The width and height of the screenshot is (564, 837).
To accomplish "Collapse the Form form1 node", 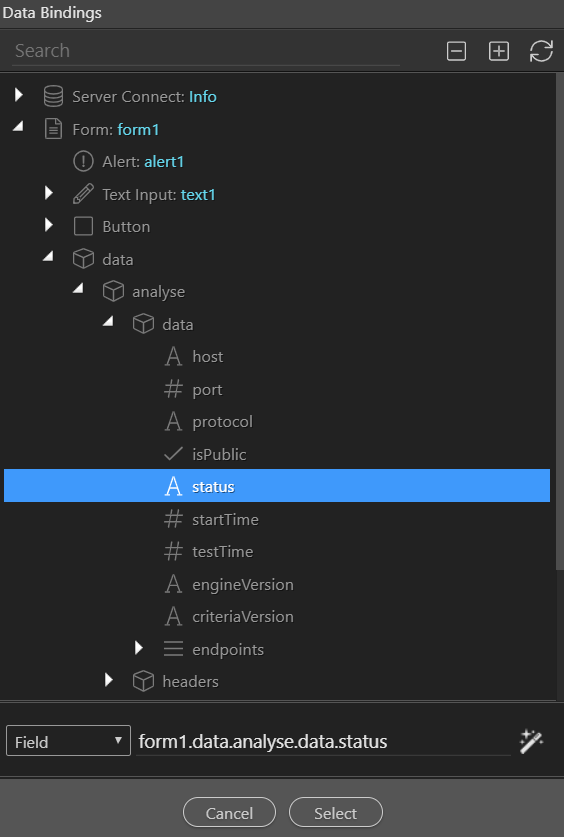I will (x=19, y=127).
